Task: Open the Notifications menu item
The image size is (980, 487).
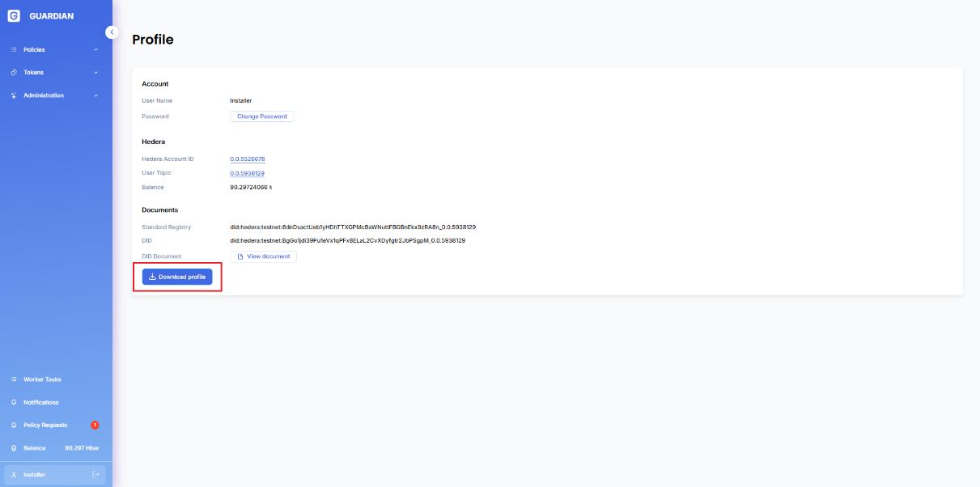Action: pos(40,402)
